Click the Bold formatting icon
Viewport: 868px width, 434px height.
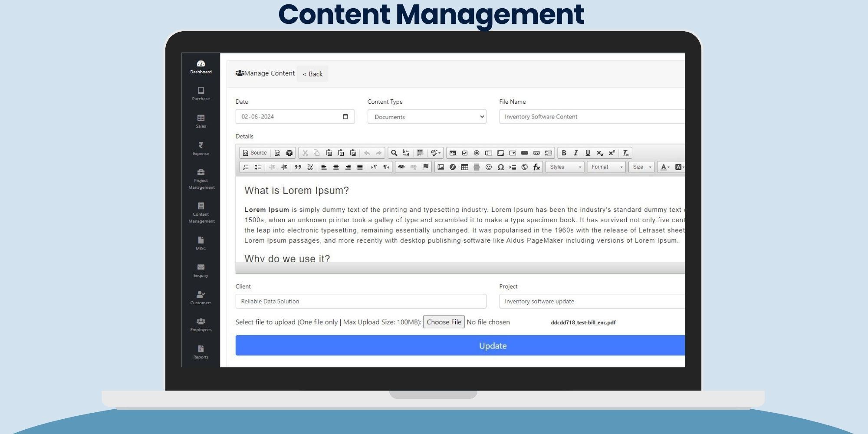564,153
